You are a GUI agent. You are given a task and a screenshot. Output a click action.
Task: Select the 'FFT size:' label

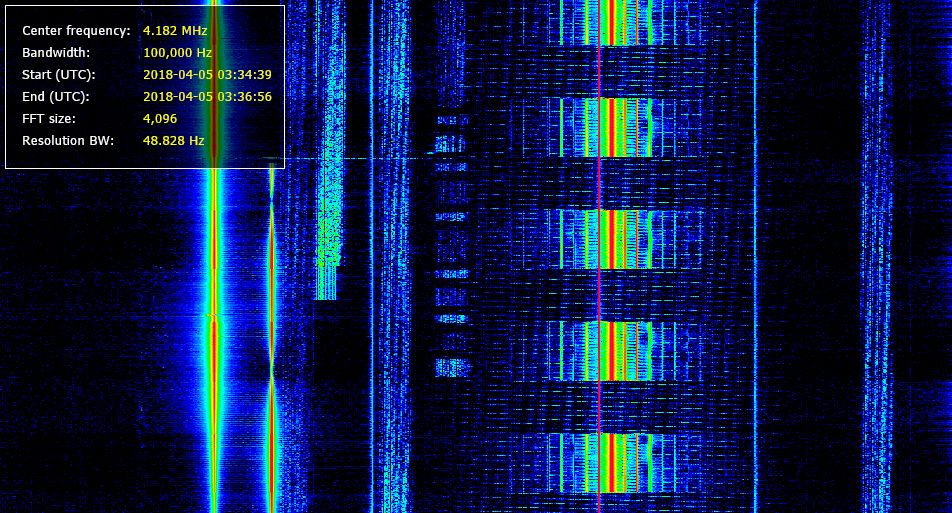[x=49, y=118]
